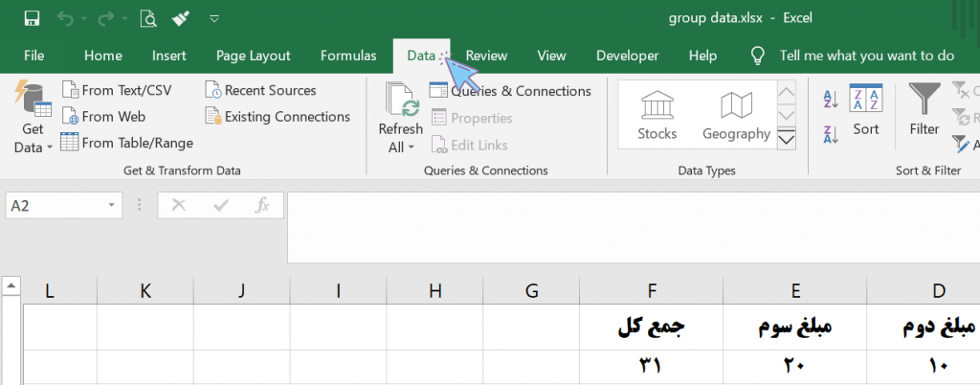Click the Undo arrow icon

tap(65, 18)
